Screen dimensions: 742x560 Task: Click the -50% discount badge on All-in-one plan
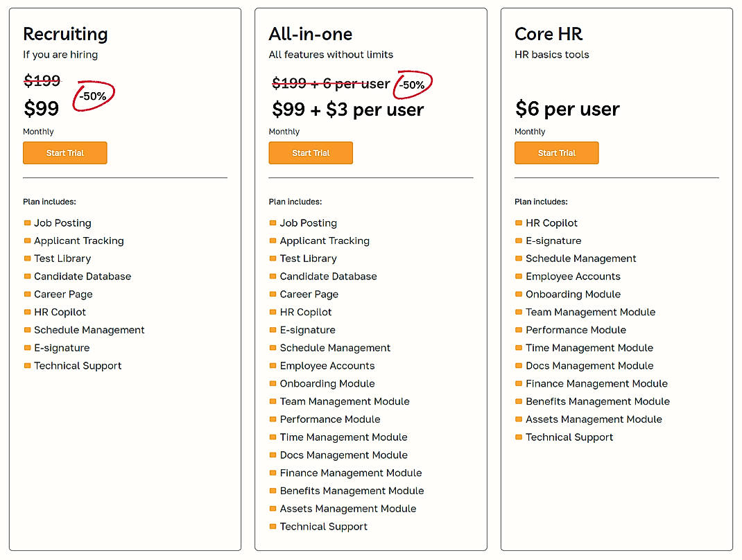tap(413, 83)
